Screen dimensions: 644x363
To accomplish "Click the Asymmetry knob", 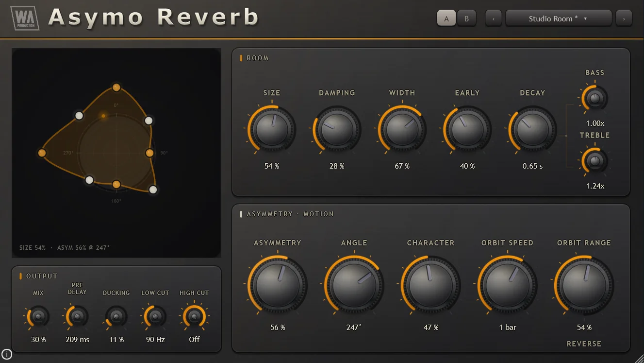I will pos(278,285).
